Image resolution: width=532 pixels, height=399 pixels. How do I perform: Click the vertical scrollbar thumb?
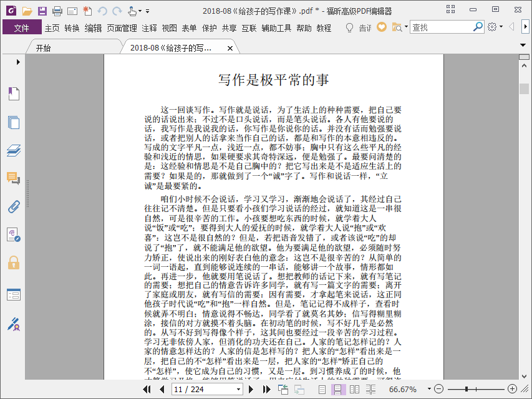coord(524,89)
